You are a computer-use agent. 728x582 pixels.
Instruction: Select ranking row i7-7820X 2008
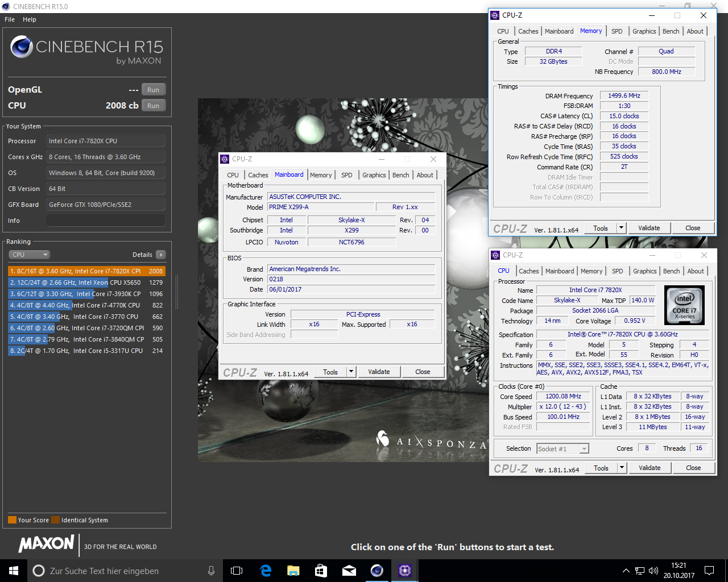(x=86, y=271)
